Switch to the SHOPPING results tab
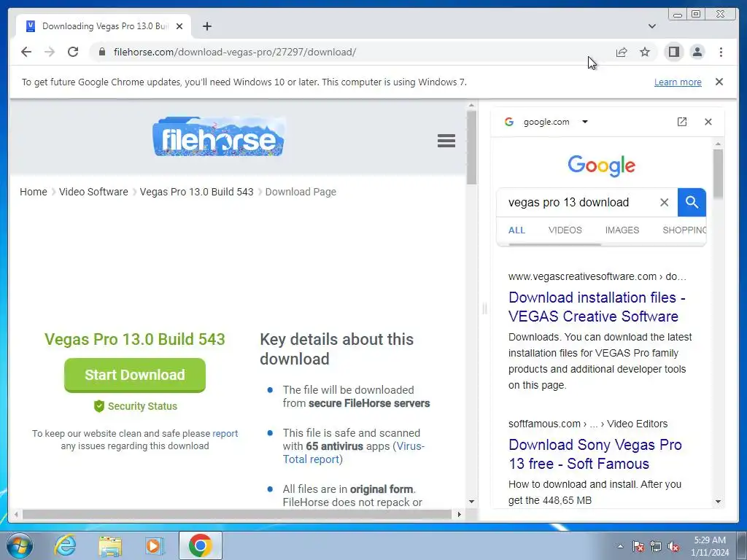Screen dimensions: 747x560 [x=684, y=230]
